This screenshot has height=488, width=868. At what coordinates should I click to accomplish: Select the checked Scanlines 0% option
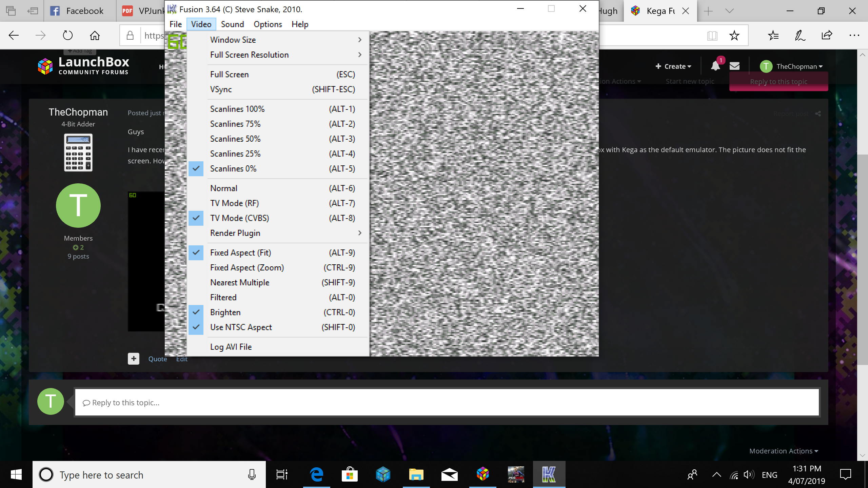pos(278,168)
